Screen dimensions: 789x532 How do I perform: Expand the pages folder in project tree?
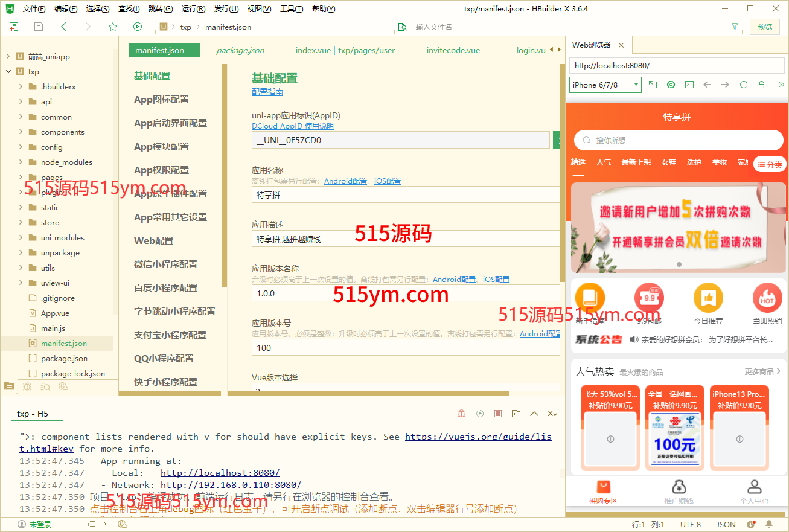point(21,178)
